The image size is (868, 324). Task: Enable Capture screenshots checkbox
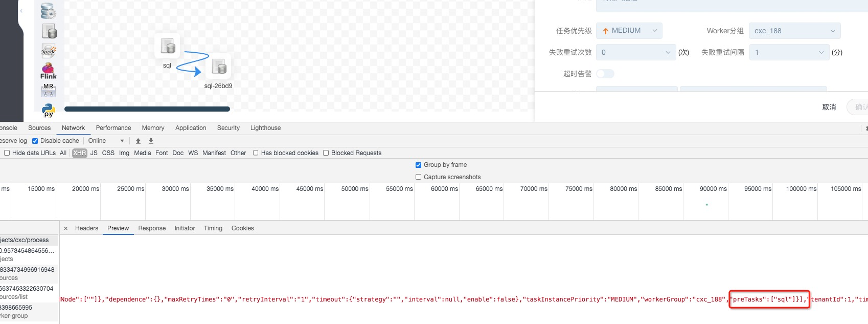click(x=419, y=177)
